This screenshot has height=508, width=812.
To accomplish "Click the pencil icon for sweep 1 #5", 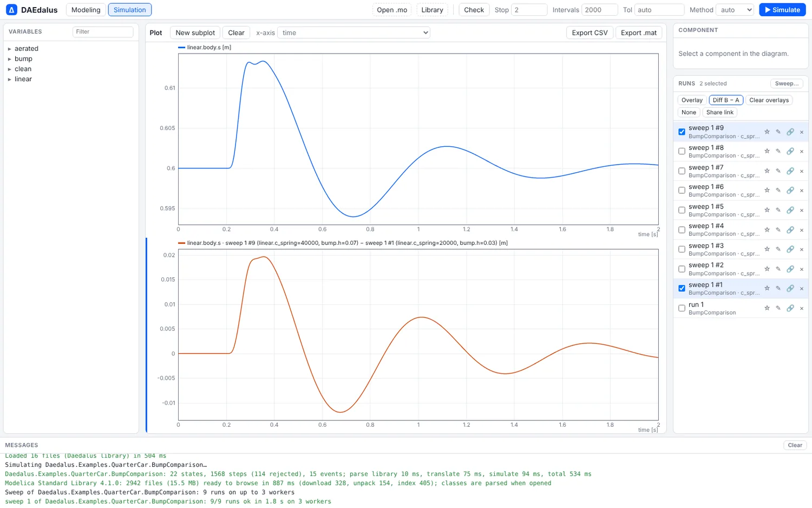I will point(778,210).
